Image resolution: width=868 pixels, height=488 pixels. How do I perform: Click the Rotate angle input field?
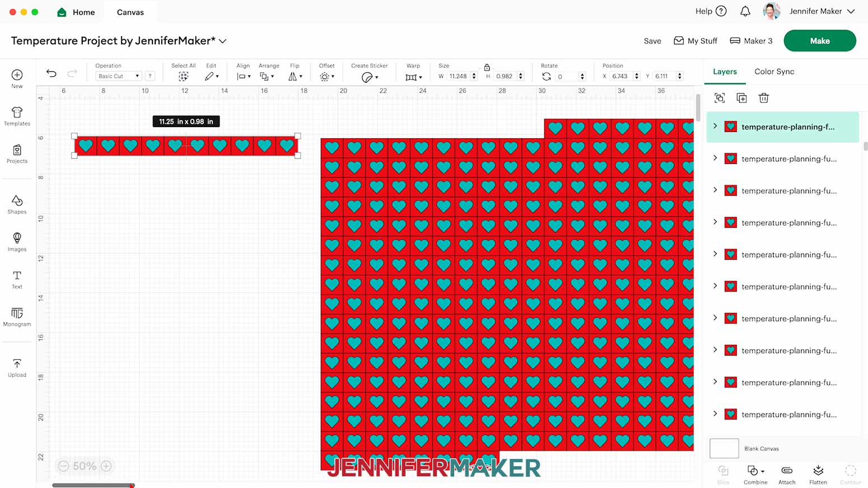[567, 76]
